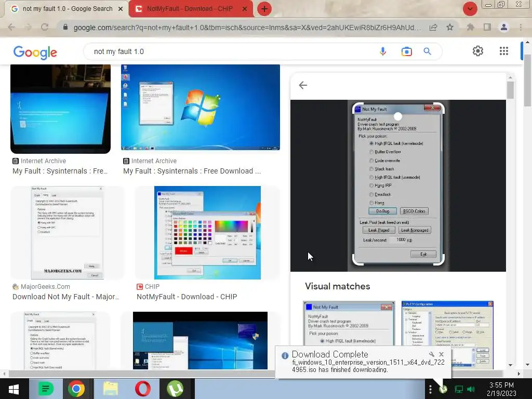
Task: Open uTorrent from the taskbar
Action: [175, 389]
